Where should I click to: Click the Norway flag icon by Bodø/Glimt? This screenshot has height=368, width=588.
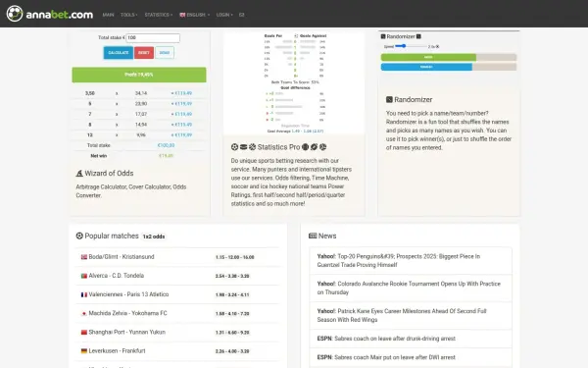[x=84, y=257]
